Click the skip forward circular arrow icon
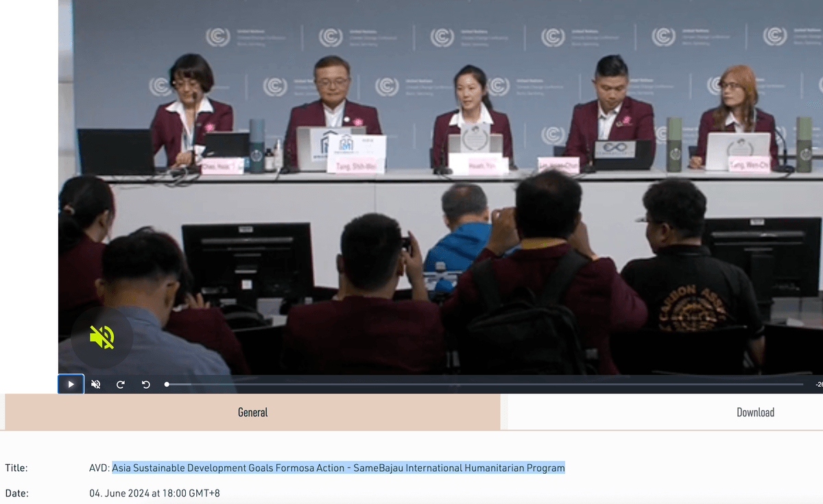The height and width of the screenshot is (504, 823). [121, 384]
